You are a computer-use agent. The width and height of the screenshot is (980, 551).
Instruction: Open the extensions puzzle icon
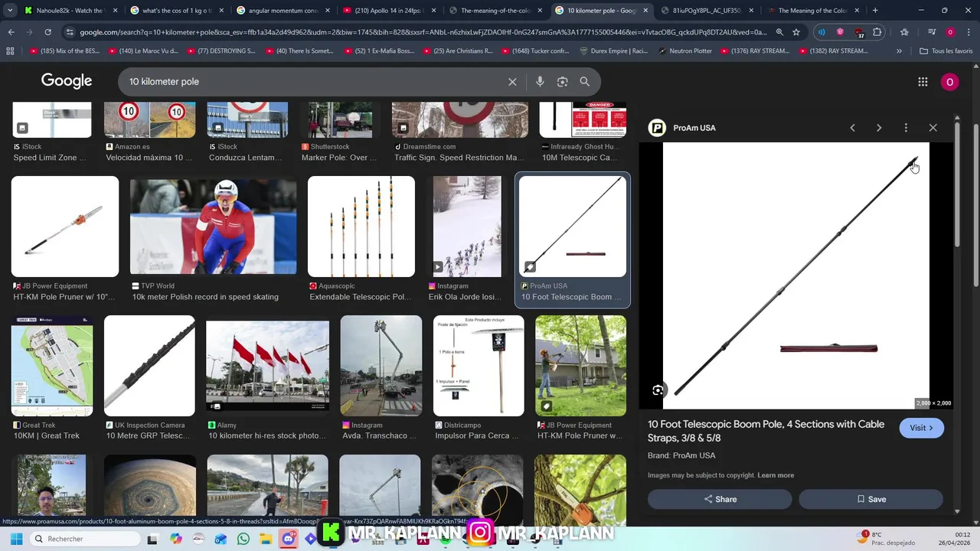877,32
